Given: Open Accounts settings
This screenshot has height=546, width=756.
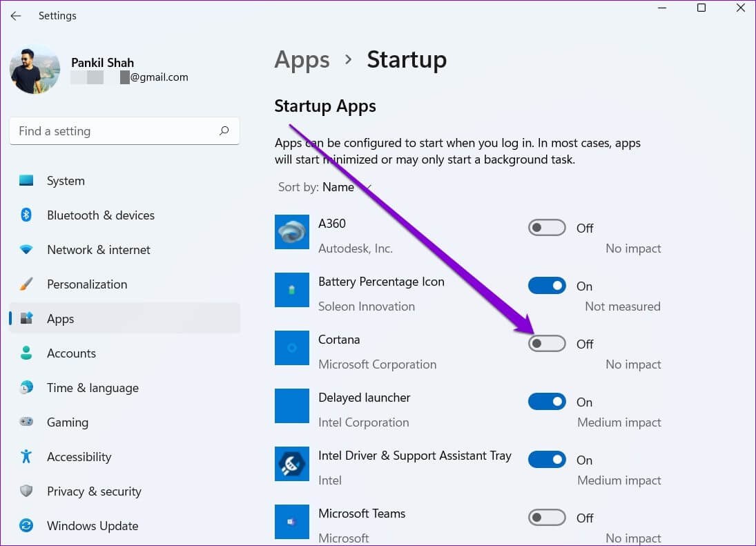Looking at the screenshot, I should pyautogui.click(x=124, y=353).
